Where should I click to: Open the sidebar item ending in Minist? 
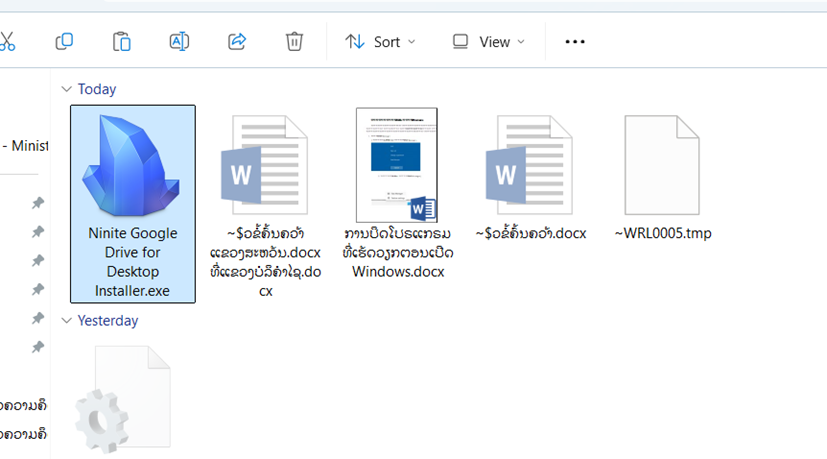coord(25,146)
